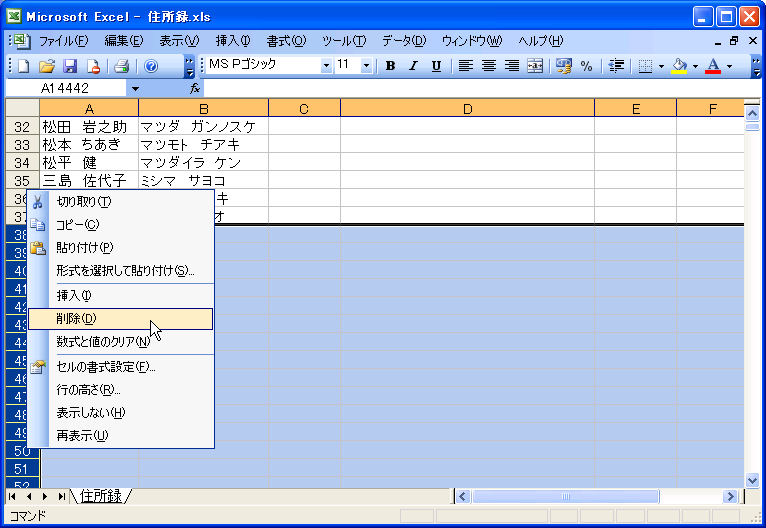Choose 再表示 from context menu
Image resolution: width=766 pixels, height=528 pixels.
click(x=121, y=435)
